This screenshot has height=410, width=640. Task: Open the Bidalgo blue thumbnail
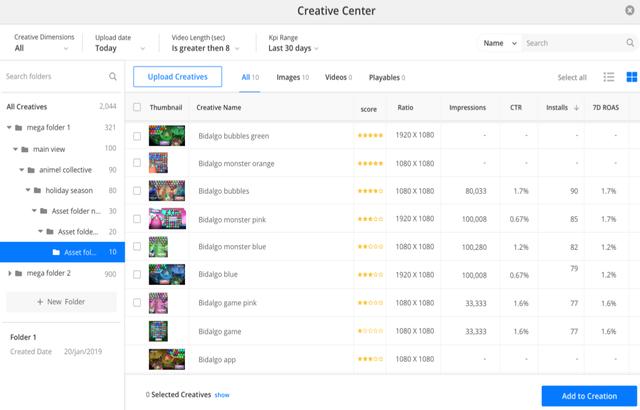(166, 275)
